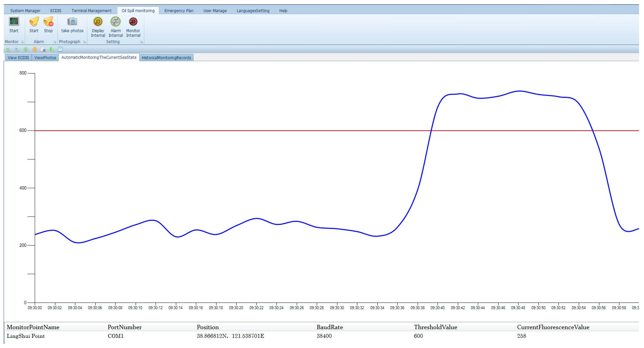
Task: Click the take photos camera icon
Action: 72,22
